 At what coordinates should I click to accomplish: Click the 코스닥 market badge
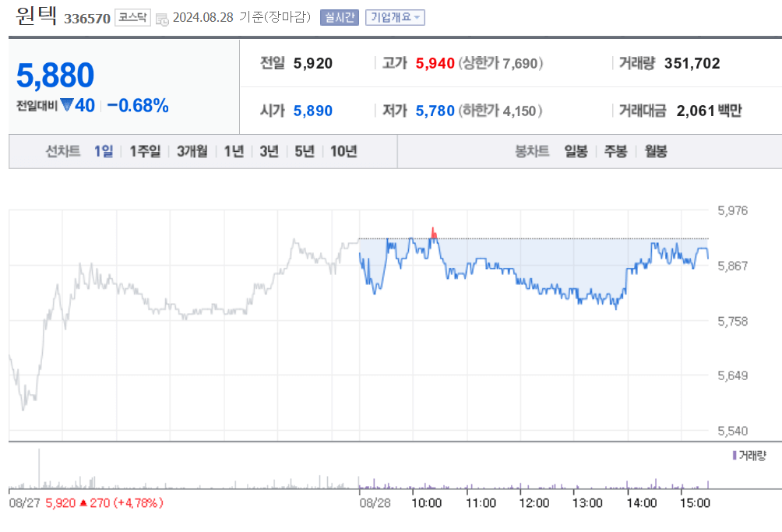click(132, 17)
